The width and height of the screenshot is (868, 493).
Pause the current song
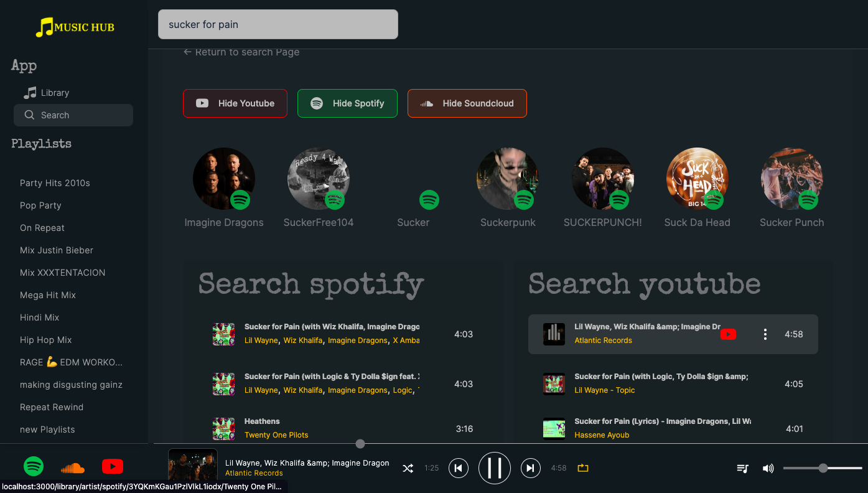point(495,468)
